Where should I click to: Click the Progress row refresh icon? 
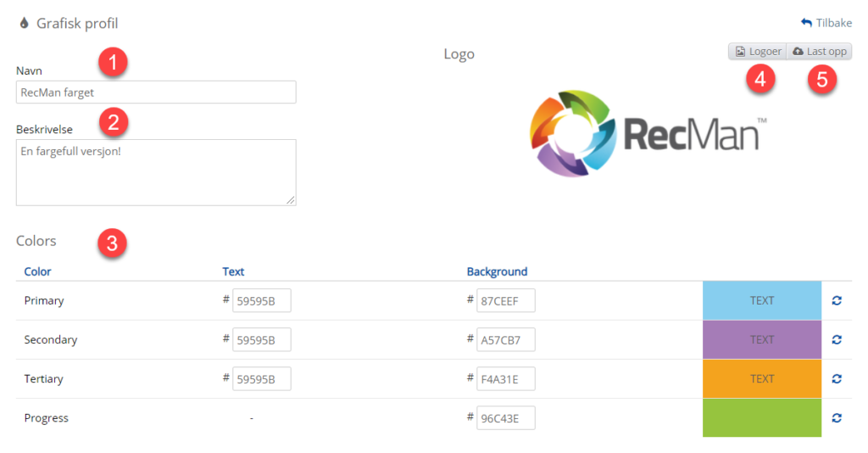click(837, 417)
